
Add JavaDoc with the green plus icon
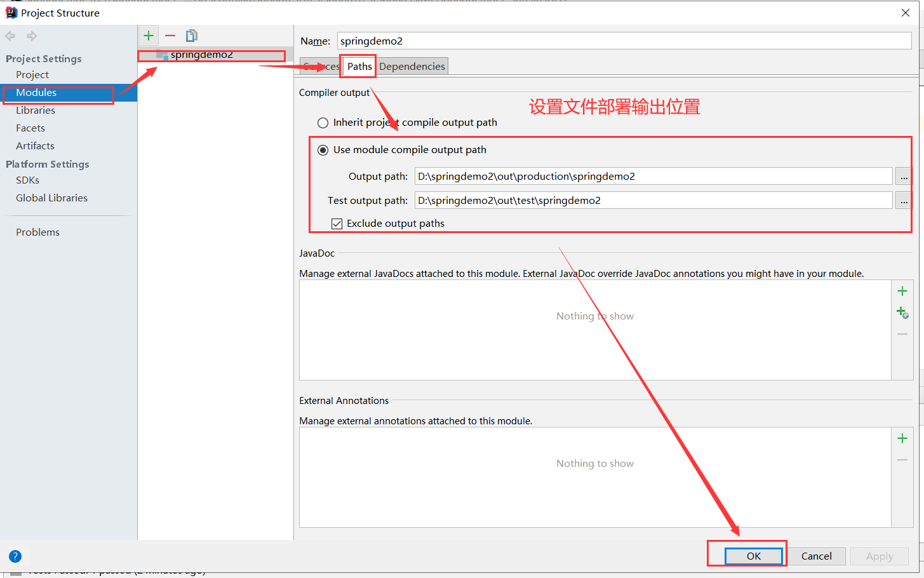902,291
